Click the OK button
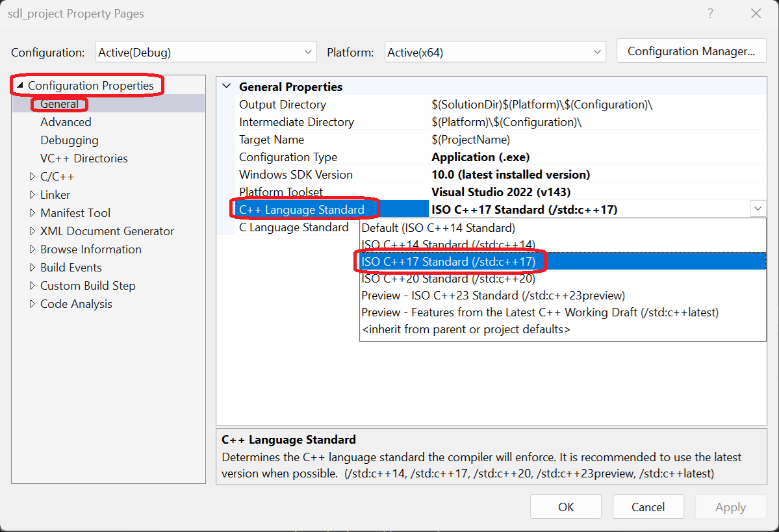 566,507
